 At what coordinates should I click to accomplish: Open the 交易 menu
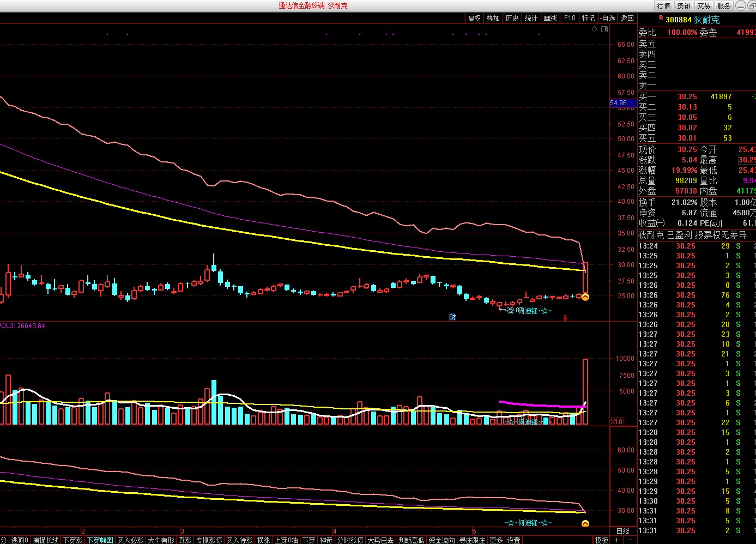[704, 5]
